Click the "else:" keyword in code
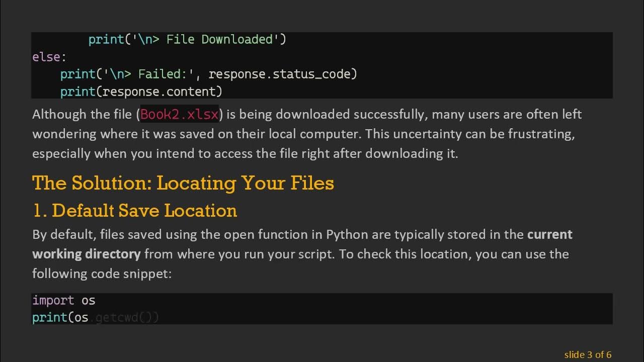The width and height of the screenshot is (644, 362). 49,57
